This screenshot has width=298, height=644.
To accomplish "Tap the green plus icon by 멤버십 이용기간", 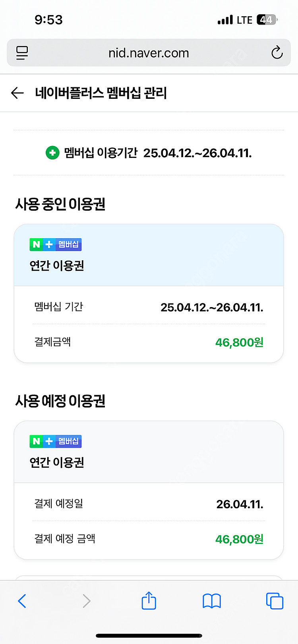I will coord(52,153).
